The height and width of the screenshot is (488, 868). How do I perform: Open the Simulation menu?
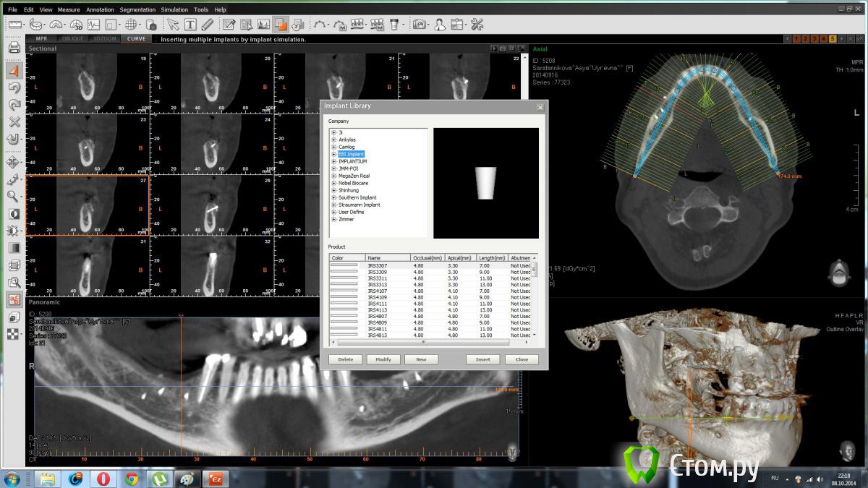pos(174,9)
